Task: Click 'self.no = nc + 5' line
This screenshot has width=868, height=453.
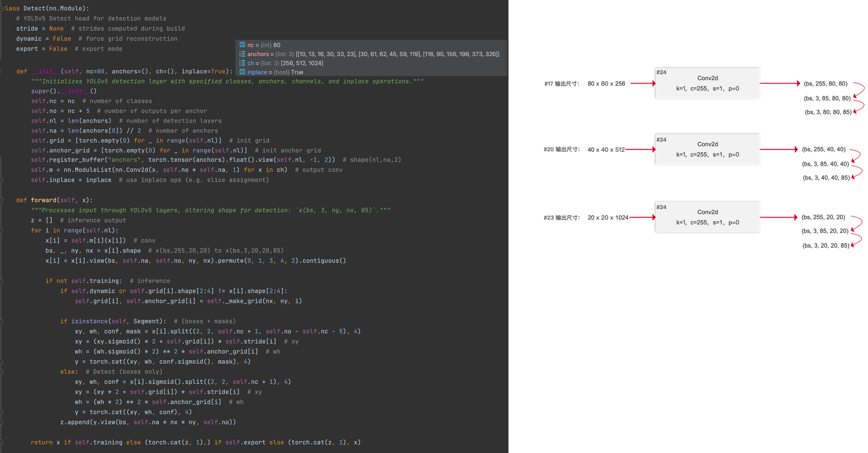Action: [x=119, y=111]
